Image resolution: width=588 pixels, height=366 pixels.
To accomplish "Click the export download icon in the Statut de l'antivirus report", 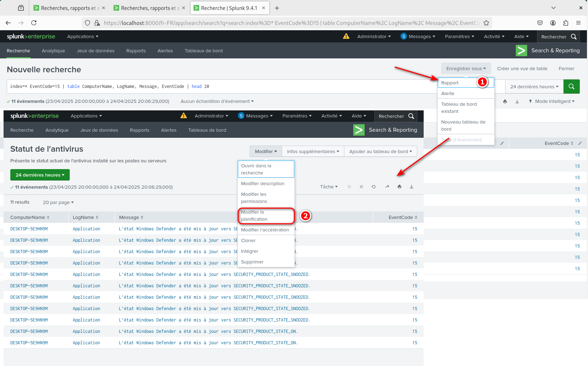I will 412,187.
